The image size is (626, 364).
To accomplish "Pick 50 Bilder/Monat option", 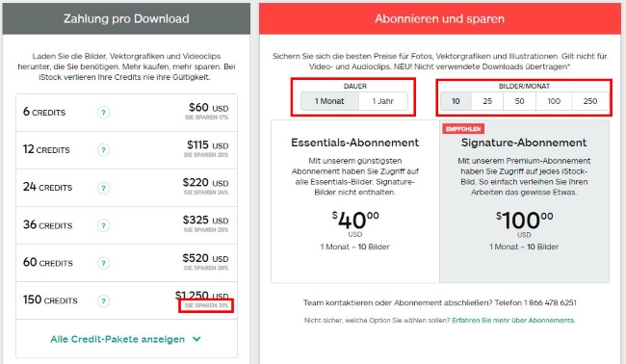I will click(x=519, y=101).
